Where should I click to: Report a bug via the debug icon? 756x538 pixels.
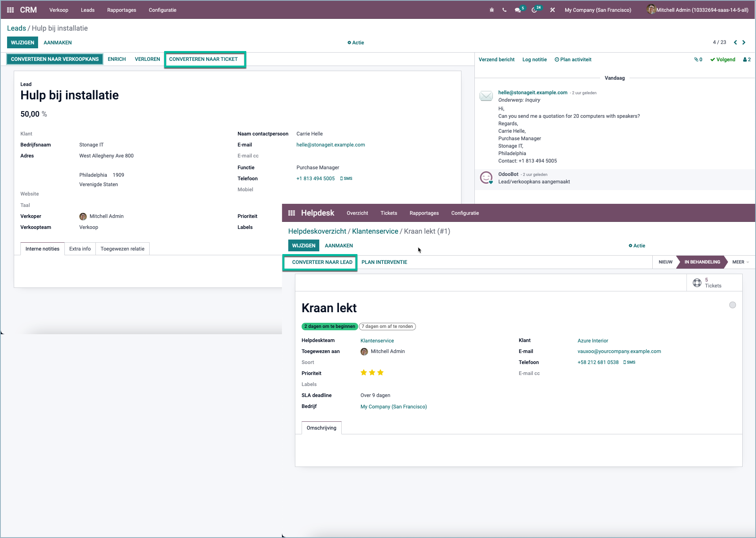[x=491, y=10]
